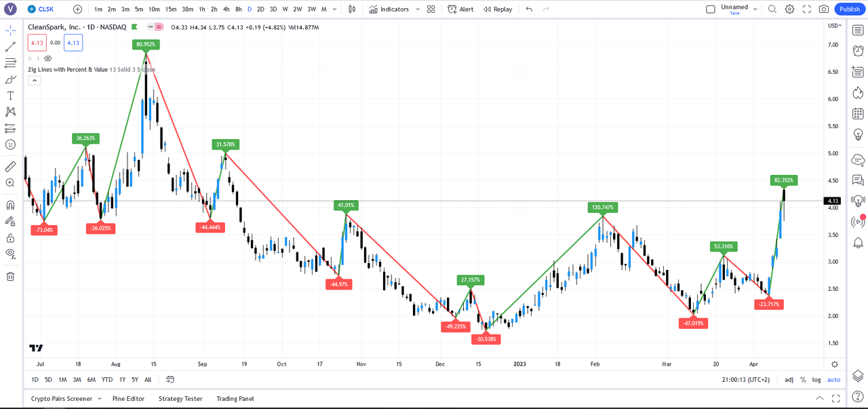This screenshot has height=409, width=868.
Task: Open the live streams icon with red dot
Action: (x=858, y=221)
